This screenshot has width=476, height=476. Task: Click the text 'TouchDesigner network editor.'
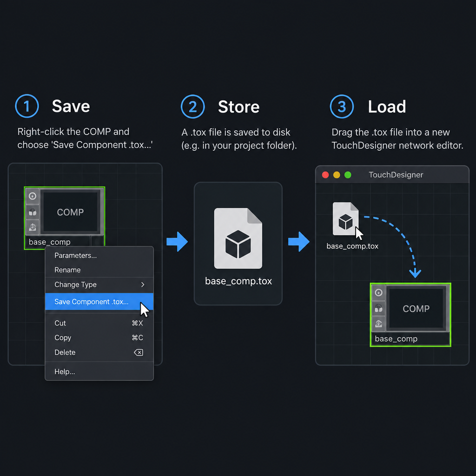point(397,145)
